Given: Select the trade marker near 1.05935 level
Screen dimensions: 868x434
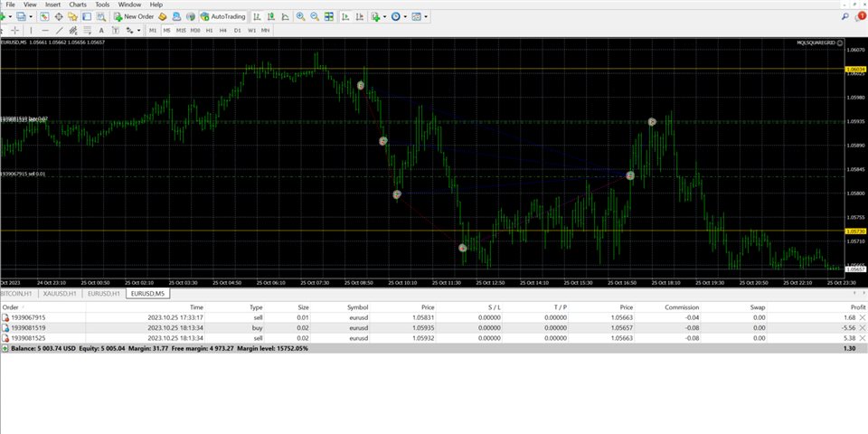Looking at the screenshot, I should pyautogui.click(x=652, y=122).
